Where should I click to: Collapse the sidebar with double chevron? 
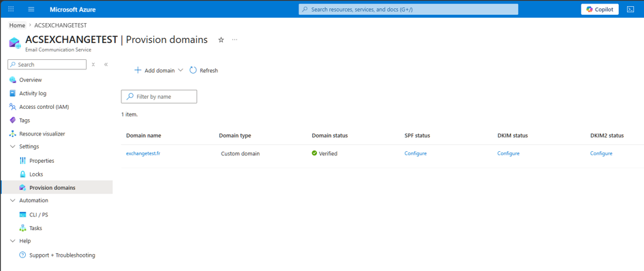(106, 65)
